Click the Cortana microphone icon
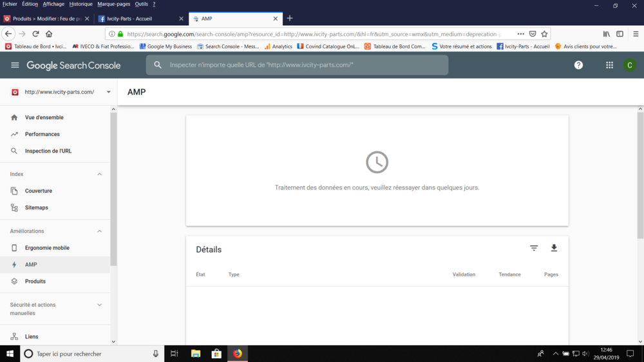 (x=156, y=354)
